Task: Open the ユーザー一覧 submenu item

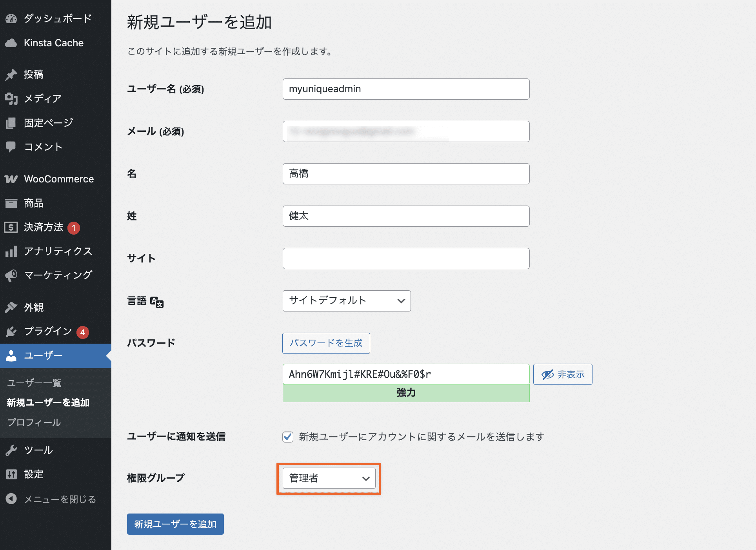Action: [35, 382]
